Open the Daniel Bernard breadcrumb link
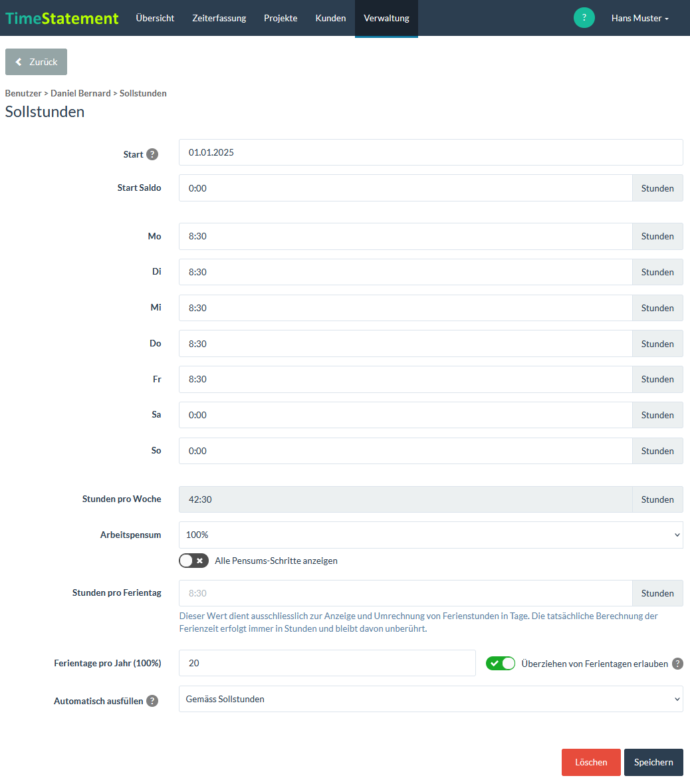The width and height of the screenshot is (690, 784). (80, 94)
